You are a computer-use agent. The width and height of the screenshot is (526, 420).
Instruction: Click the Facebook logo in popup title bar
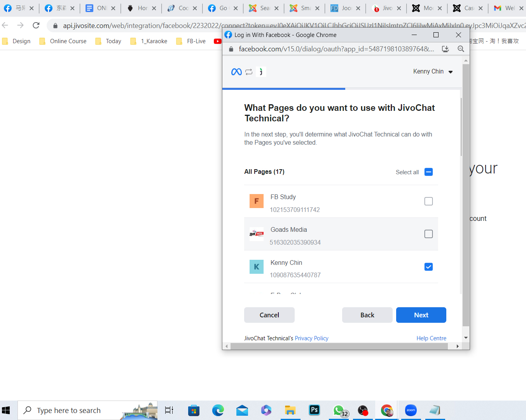228,35
